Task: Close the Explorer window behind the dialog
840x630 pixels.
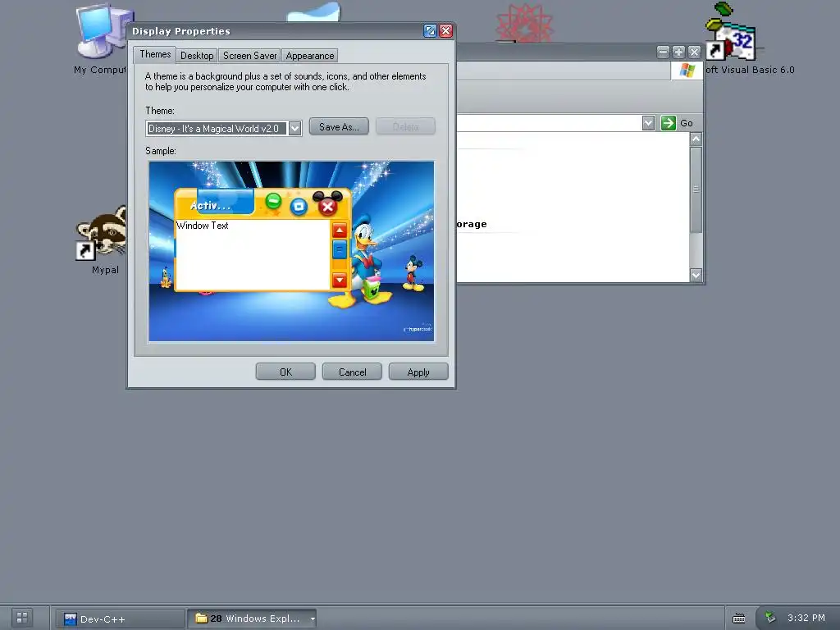Action: 694,52
